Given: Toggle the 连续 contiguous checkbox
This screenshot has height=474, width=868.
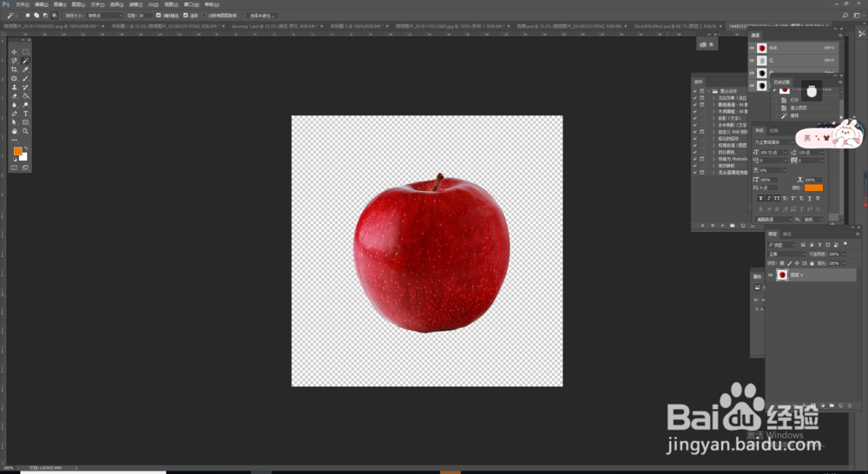Looking at the screenshot, I should pos(186,16).
